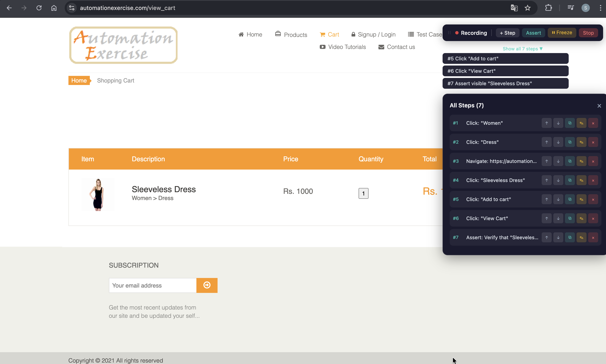Image resolution: width=606 pixels, height=364 pixels.
Task: Collapse the "Show all 7 steps" expander
Action: tap(522, 49)
